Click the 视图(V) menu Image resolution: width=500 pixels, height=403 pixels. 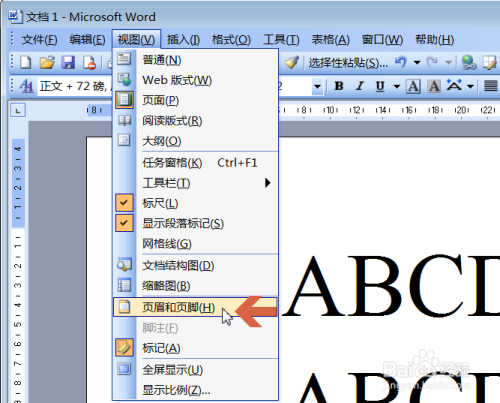pyautogui.click(x=136, y=40)
